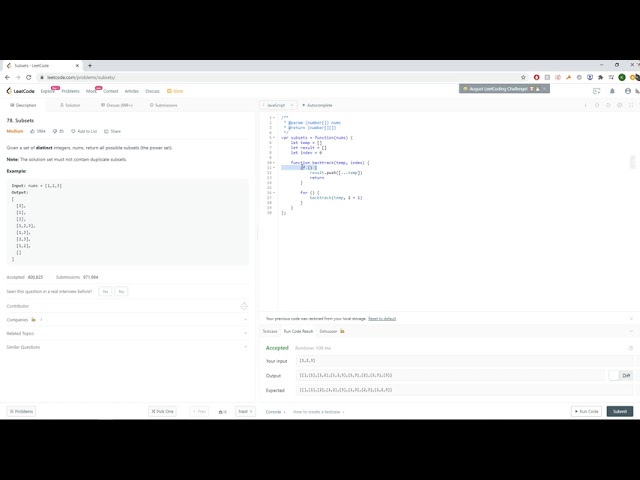
Task: Select the Testcase tab
Action: click(x=270, y=331)
